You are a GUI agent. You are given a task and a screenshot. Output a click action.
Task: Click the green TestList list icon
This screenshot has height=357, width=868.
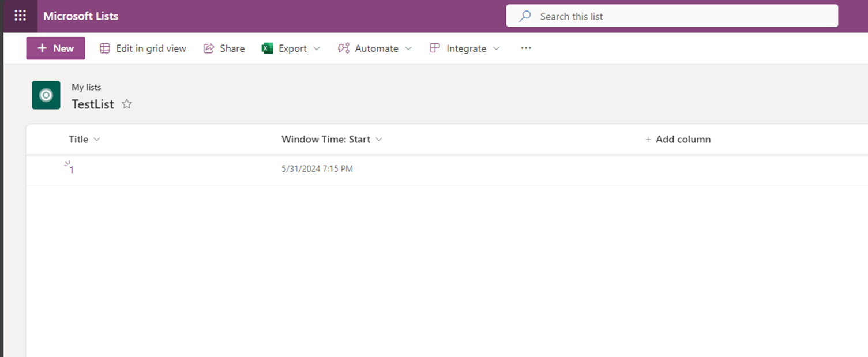(46, 95)
